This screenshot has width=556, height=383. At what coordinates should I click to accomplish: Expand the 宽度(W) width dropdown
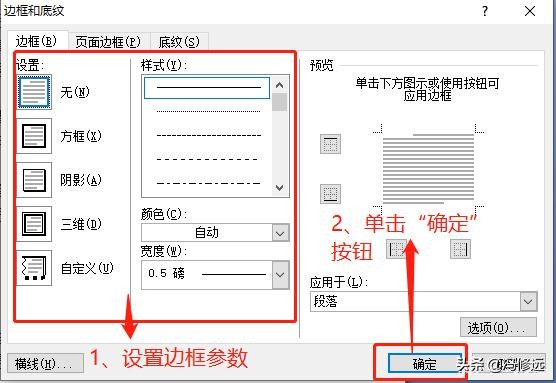280,275
